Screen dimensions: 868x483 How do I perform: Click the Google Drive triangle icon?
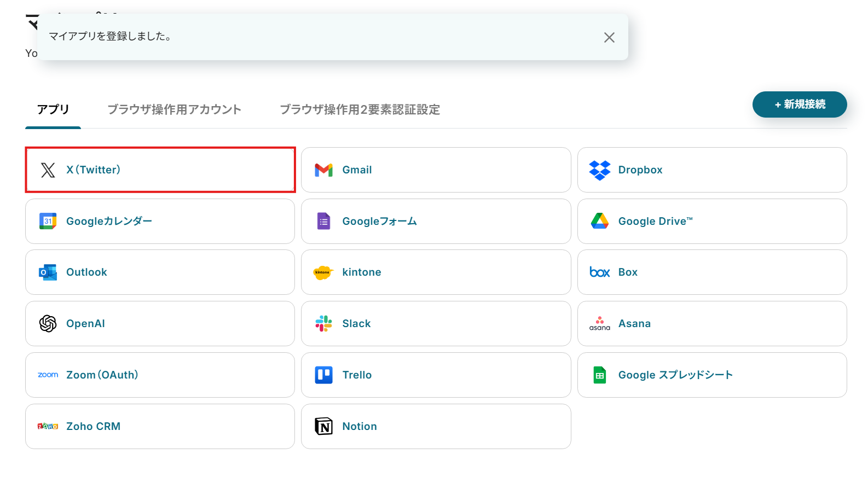tap(600, 221)
